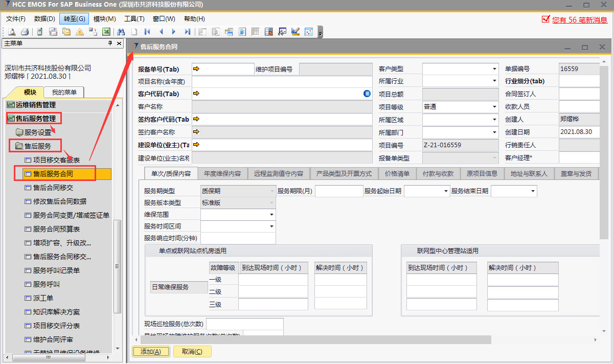Click the blue round icon in 客户代码 field
Viewport: 614px width, 364px height.
point(367,94)
